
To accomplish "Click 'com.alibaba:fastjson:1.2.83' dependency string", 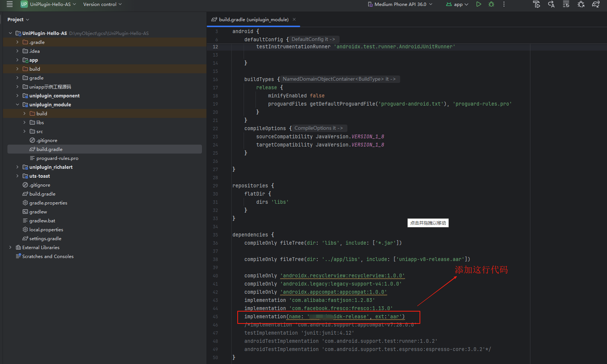I will point(332,300).
